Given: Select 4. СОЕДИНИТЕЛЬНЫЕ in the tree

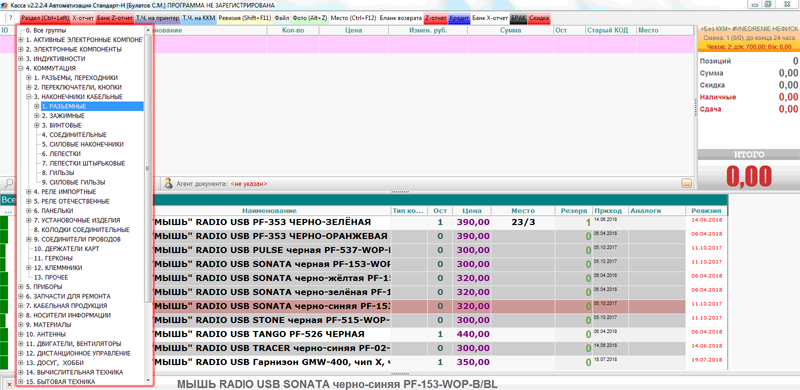Looking at the screenshot, I should [74, 135].
